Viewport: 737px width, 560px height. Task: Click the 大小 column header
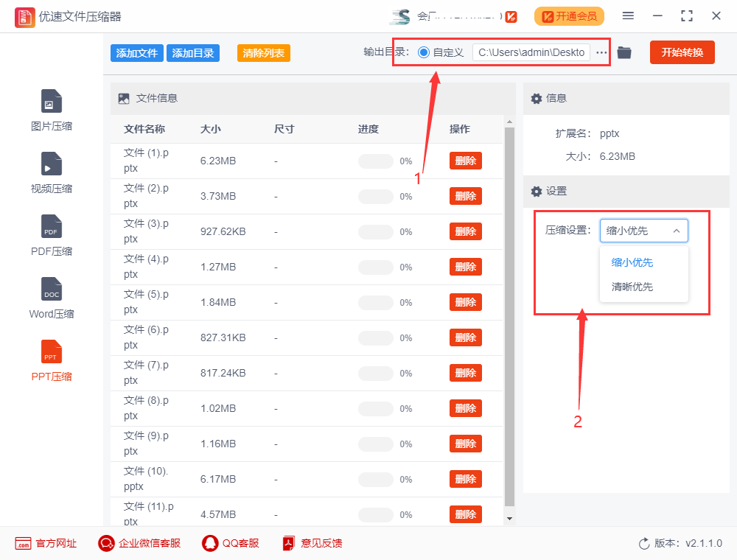pyautogui.click(x=211, y=129)
